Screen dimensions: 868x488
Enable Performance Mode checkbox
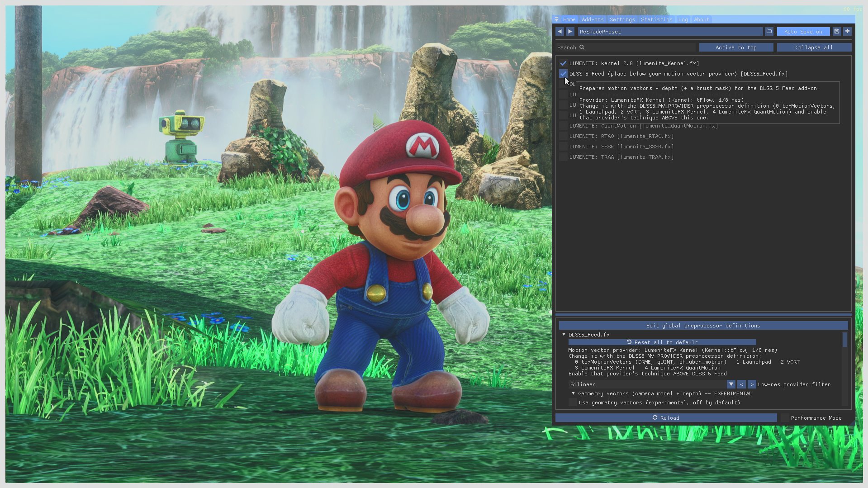785,418
